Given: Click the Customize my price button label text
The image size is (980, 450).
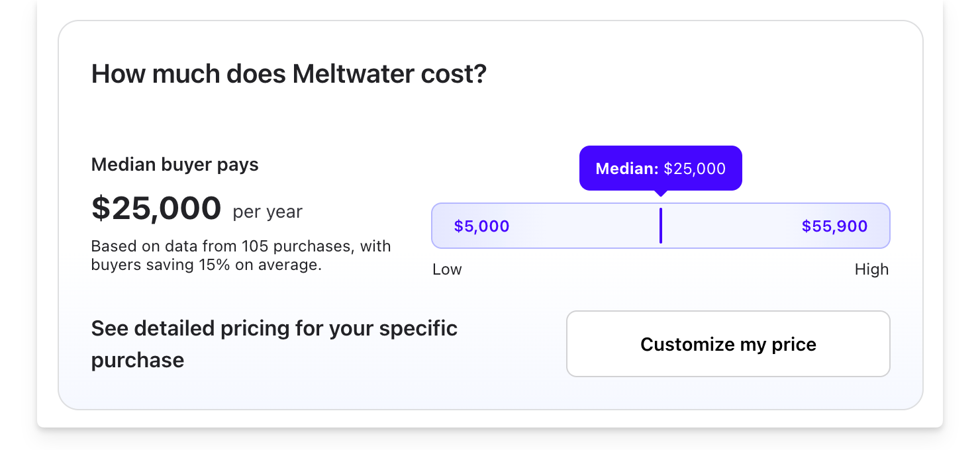Looking at the screenshot, I should [728, 344].
